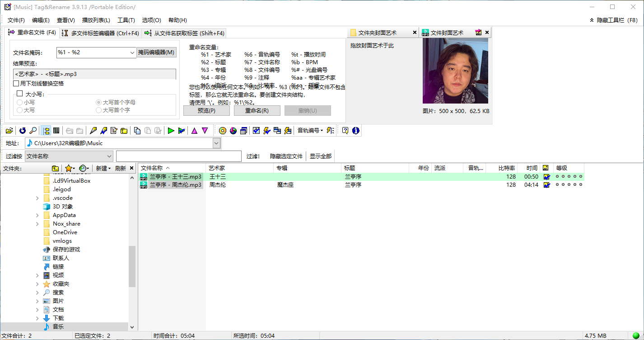This screenshot has height=340, width=644.
Task: Expand the AppData folder in the tree
Action: click(x=37, y=215)
